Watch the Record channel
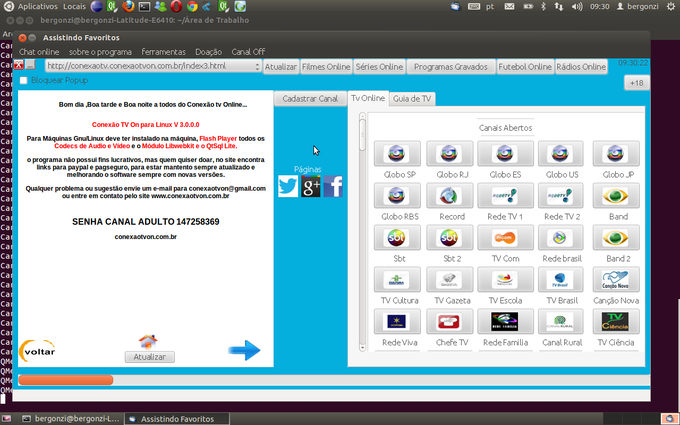This screenshot has height=425, width=680. click(x=449, y=196)
